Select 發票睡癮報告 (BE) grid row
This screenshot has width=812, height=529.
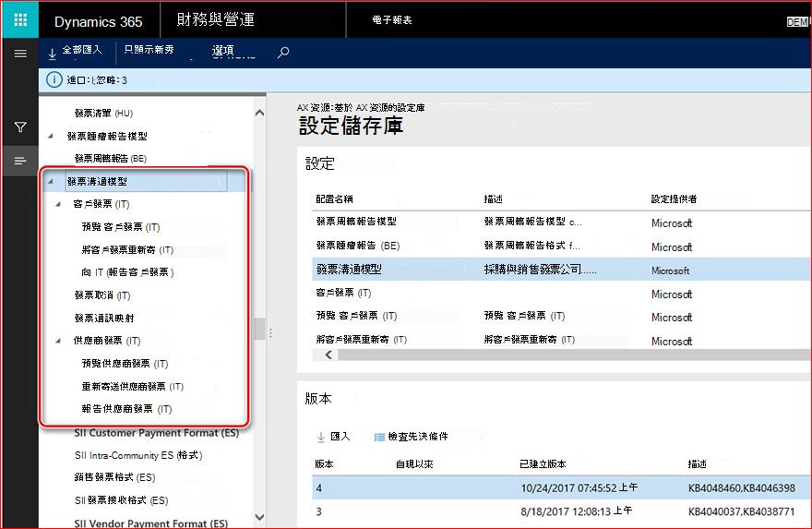561,246
